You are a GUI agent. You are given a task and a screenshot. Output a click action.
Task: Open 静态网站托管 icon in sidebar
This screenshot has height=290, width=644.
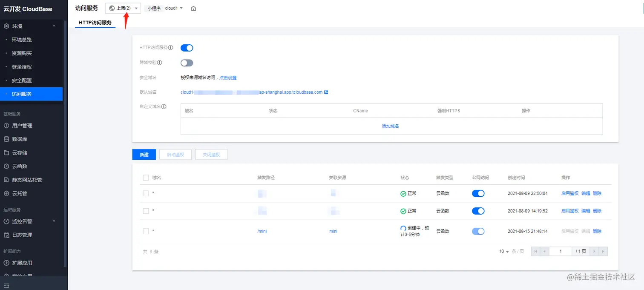coord(6,180)
